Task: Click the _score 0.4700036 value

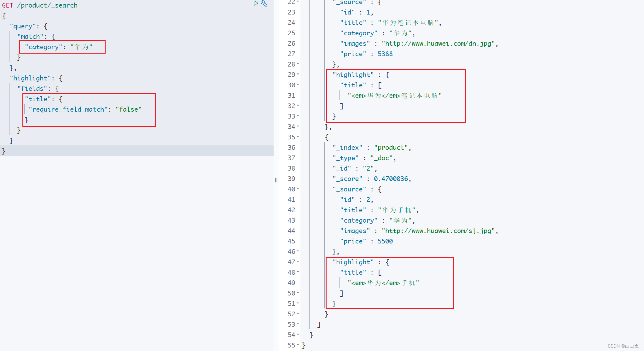Action: 391,179
